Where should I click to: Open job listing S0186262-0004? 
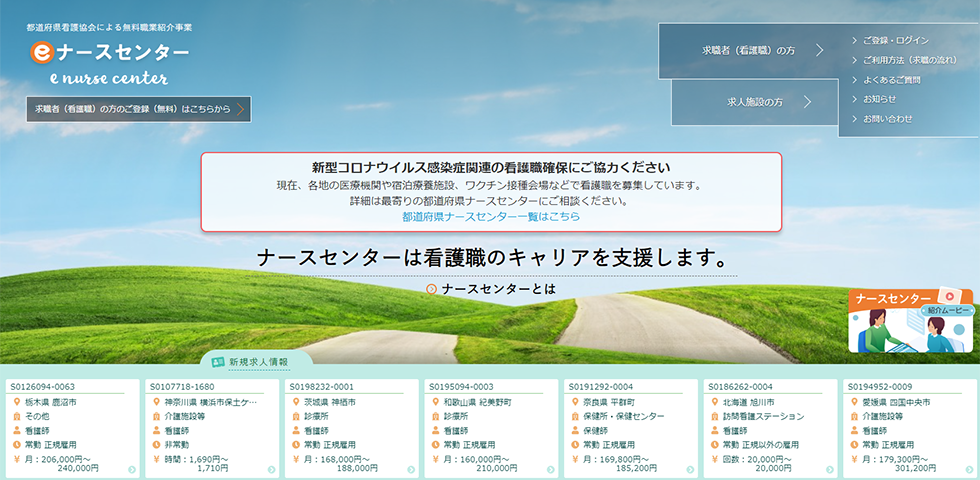point(770,429)
